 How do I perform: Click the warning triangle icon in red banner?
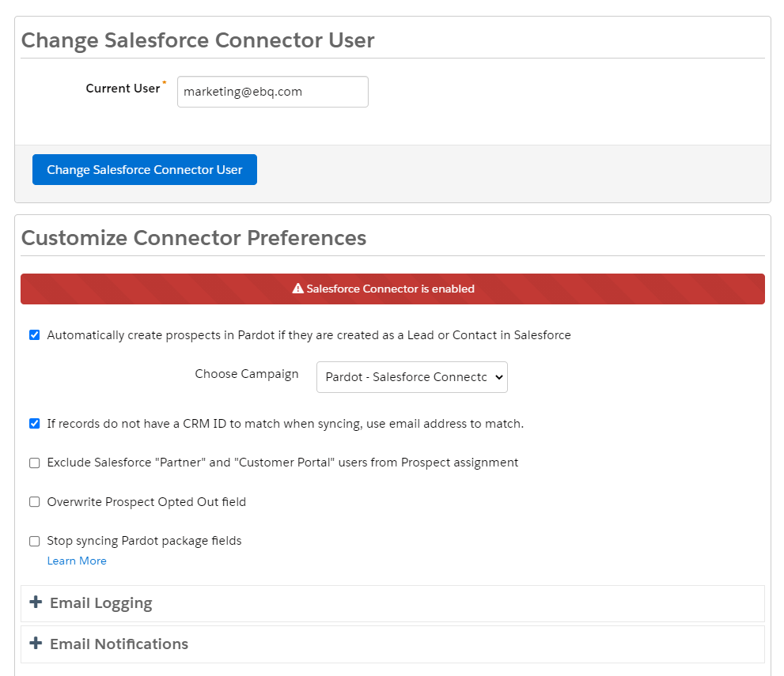tap(298, 289)
